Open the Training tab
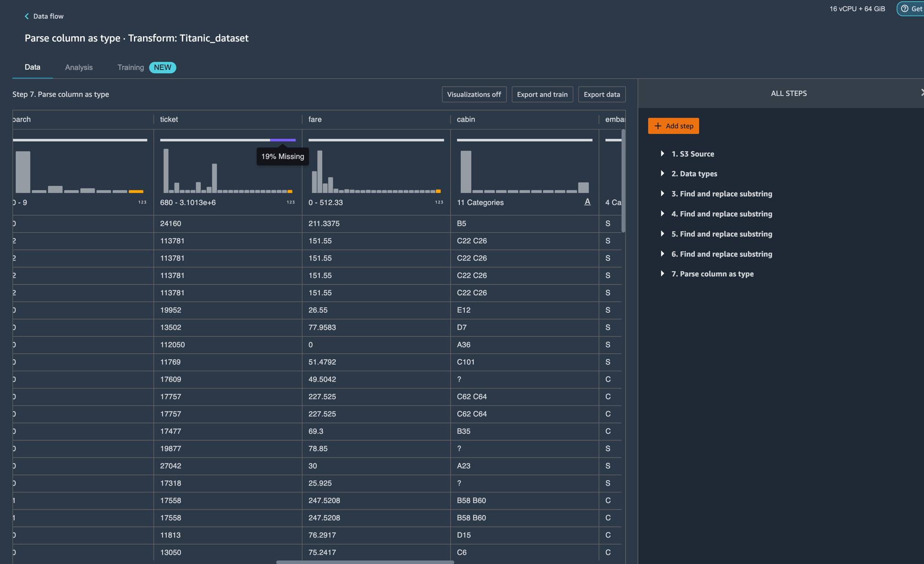 coord(131,67)
